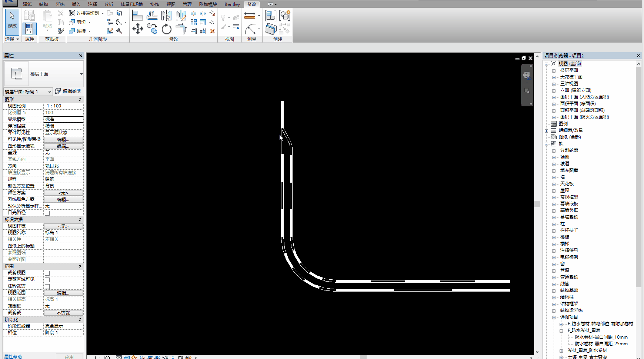This screenshot has height=359, width=644.
Task: Click the 不剪裁 button
Action: point(63,313)
